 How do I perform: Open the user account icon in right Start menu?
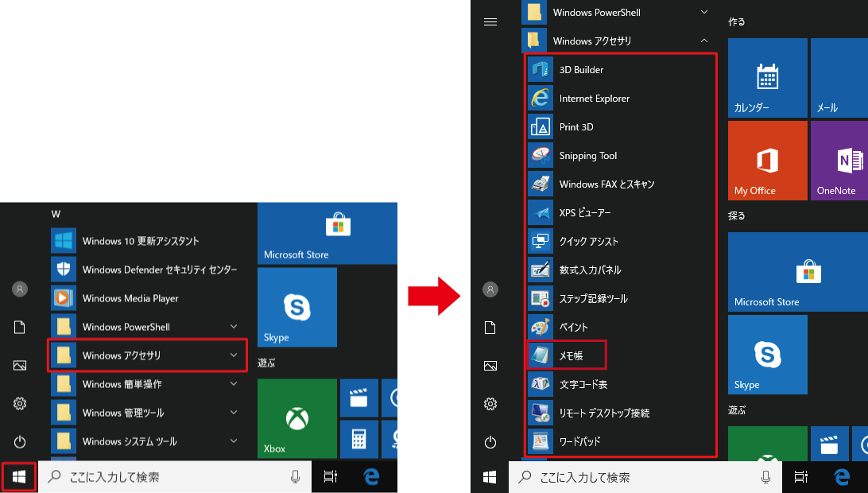click(490, 289)
